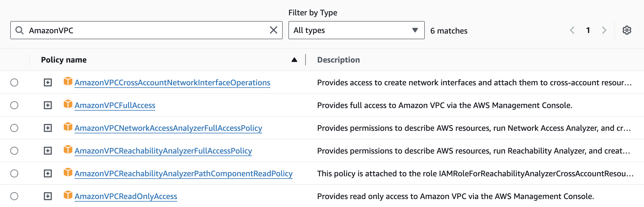Open the table settings gear
The image size is (644, 207).
point(627,30)
